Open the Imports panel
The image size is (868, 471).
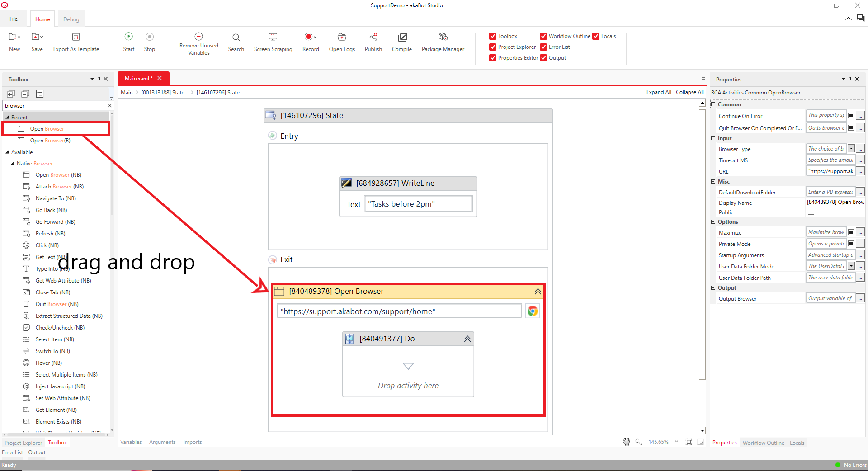193,442
